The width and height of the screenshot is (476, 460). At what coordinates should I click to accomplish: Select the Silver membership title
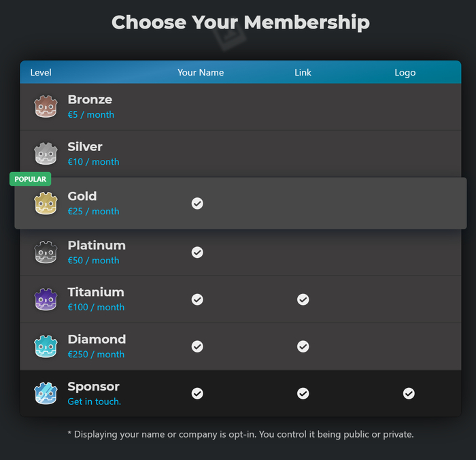pyautogui.click(x=85, y=147)
